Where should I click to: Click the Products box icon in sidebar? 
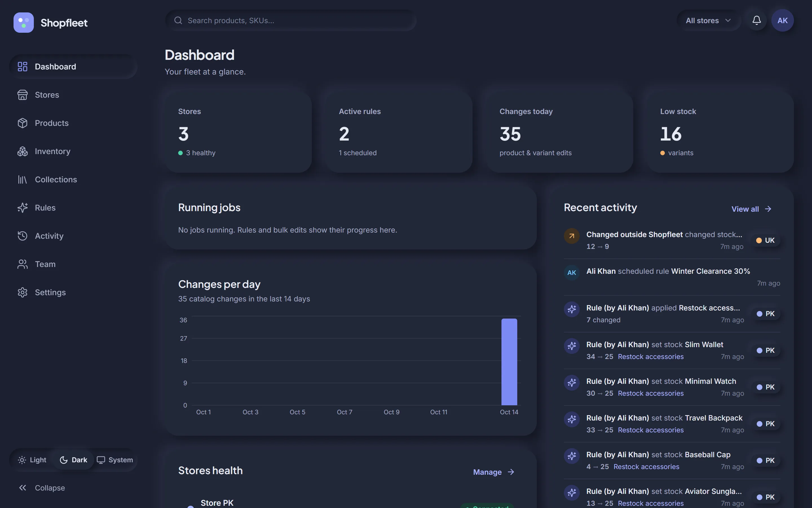pos(23,123)
